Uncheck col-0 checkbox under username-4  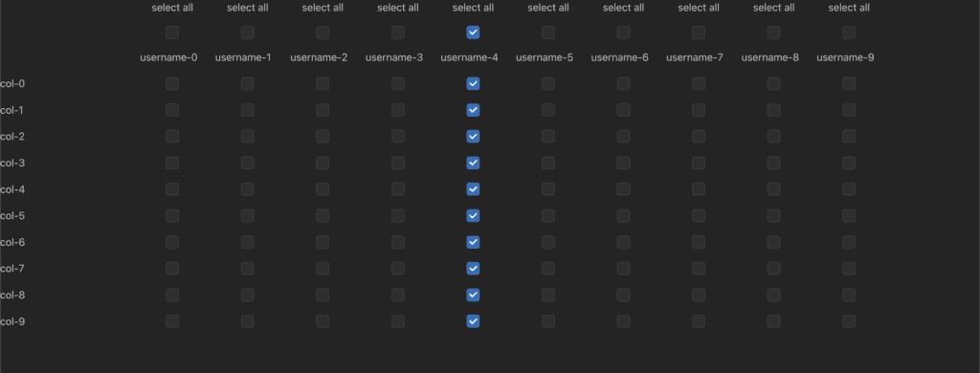[x=473, y=84]
